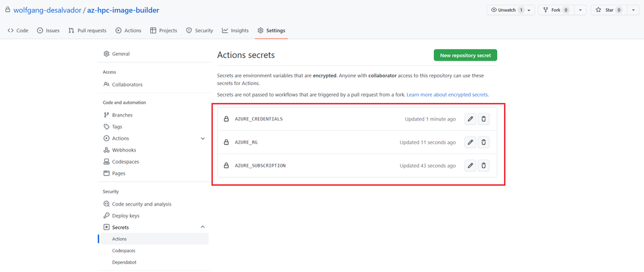Open the az-hpc-image-builder repository link
The image size is (644, 272).
(x=123, y=10)
